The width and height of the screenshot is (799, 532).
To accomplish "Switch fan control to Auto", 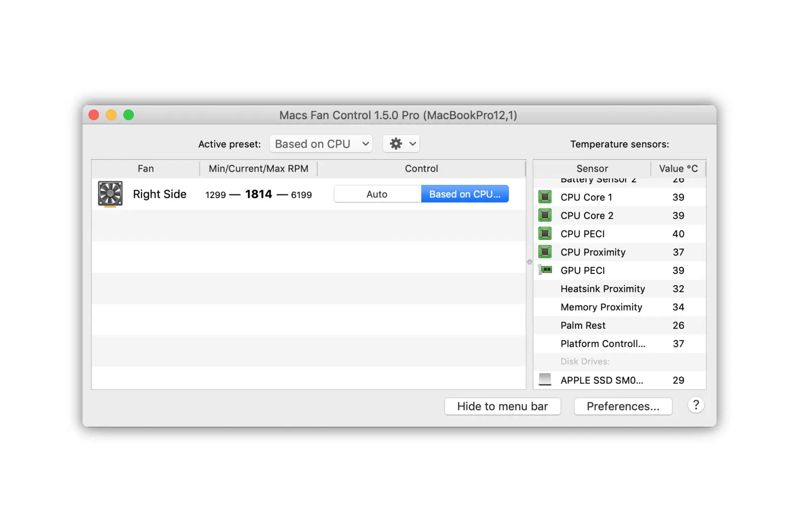I will pos(377,194).
